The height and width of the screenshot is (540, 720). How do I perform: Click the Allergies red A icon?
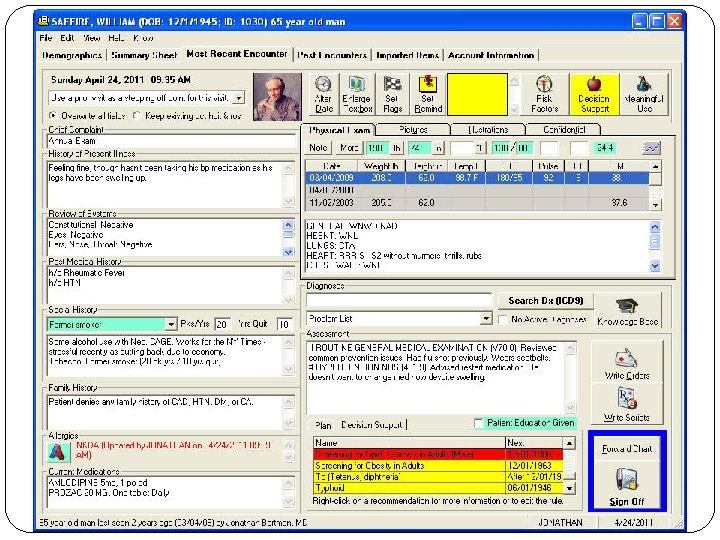58,452
